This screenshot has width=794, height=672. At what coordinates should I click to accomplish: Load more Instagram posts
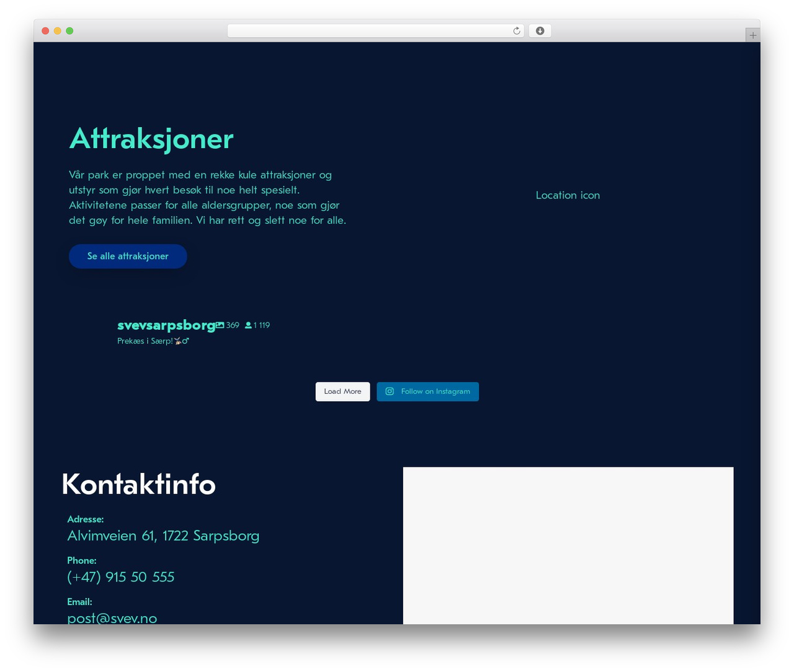pyautogui.click(x=342, y=391)
